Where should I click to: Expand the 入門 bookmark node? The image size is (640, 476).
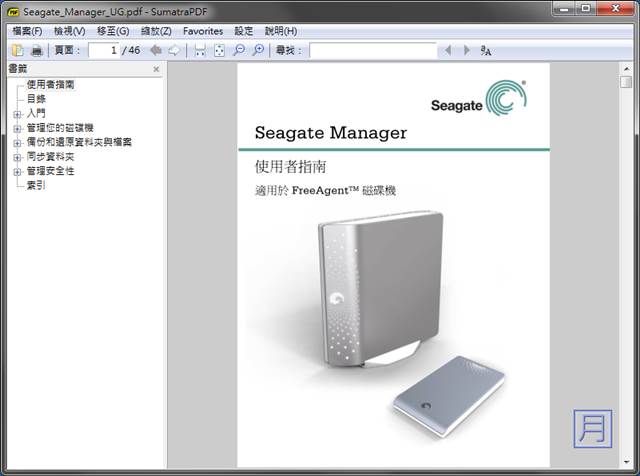(x=17, y=114)
